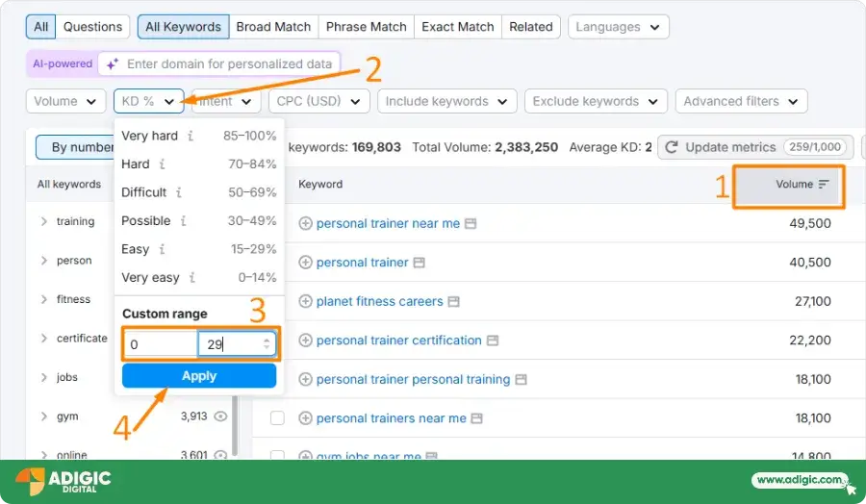Image resolution: width=866 pixels, height=504 pixels.
Task: Apply the custom KD range
Action: pos(199,376)
